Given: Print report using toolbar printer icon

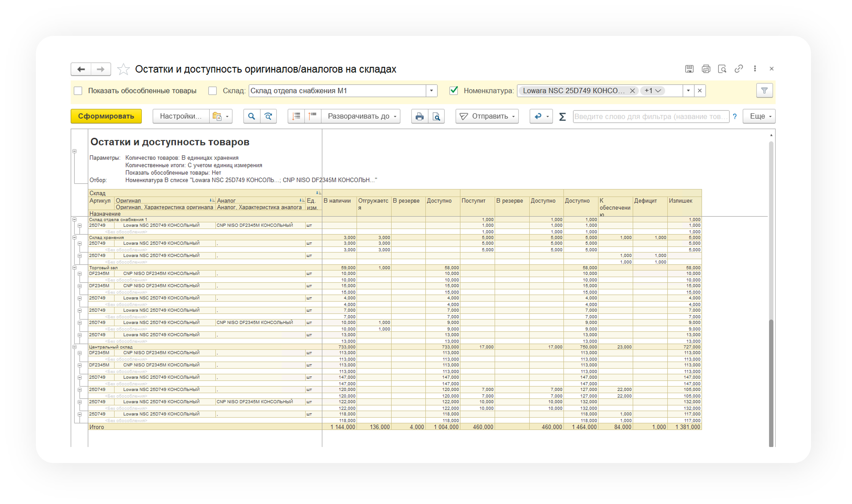Looking at the screenshot, I should tap(420, 116).
